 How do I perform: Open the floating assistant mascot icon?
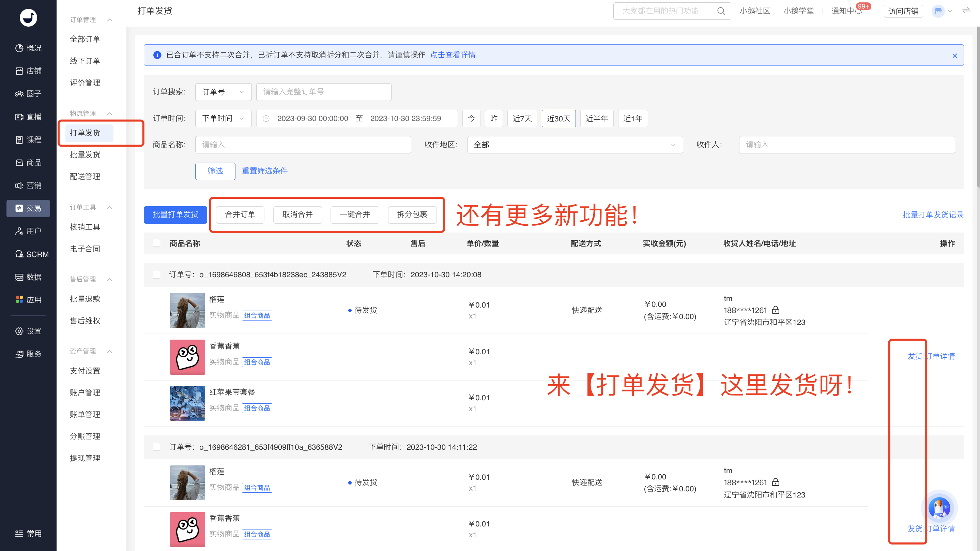(939, 508)
